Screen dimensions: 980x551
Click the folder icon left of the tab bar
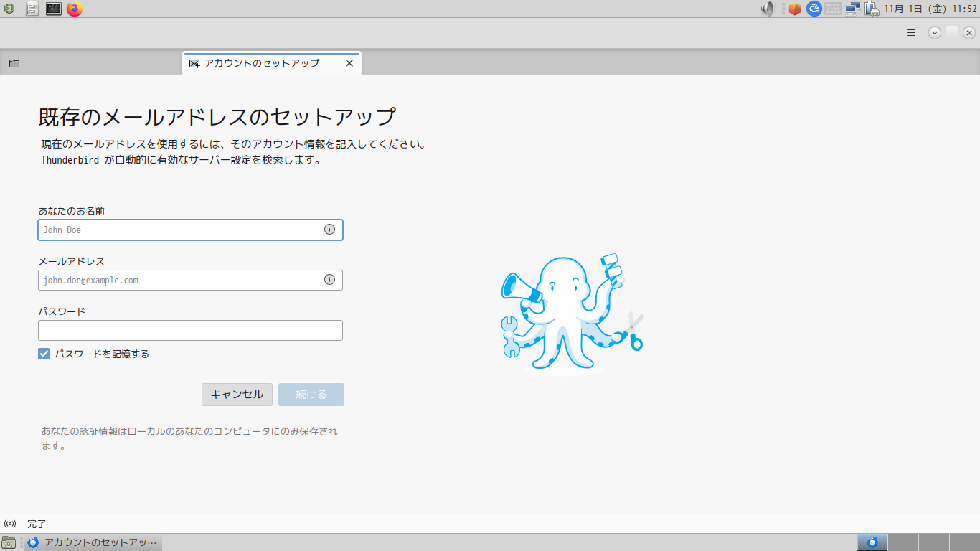click(14, 63)
